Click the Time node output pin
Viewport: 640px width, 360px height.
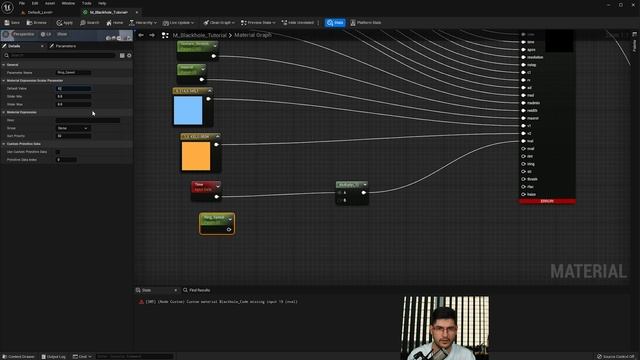217,197
